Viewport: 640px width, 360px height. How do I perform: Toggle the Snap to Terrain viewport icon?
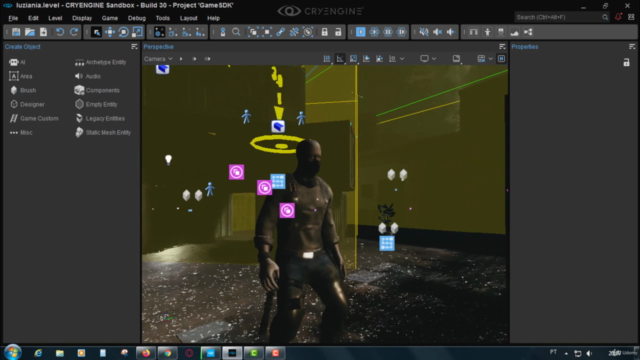tap(366, 59)
